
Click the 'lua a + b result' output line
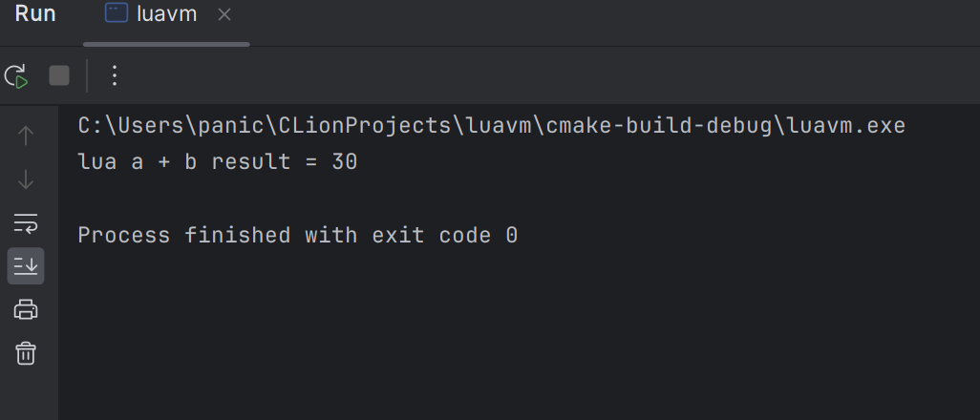tap(218, 162)
